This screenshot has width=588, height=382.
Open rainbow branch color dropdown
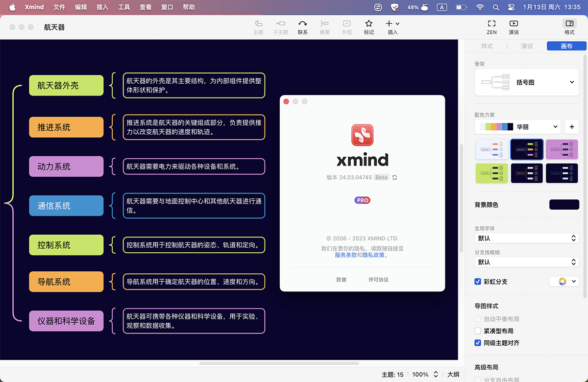pos(564,282)
